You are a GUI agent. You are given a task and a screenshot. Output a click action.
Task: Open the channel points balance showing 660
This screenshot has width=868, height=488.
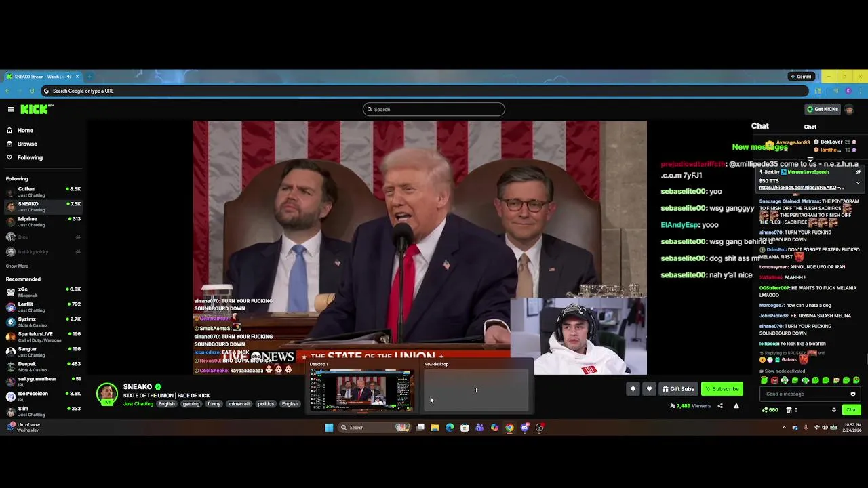pyautogui.click(x=770, y=410)
